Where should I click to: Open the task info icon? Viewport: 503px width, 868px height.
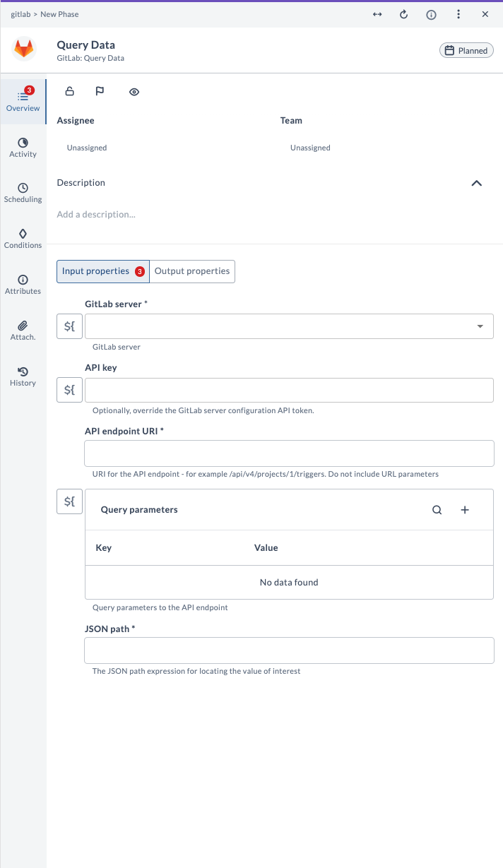(x=431, y=15)
